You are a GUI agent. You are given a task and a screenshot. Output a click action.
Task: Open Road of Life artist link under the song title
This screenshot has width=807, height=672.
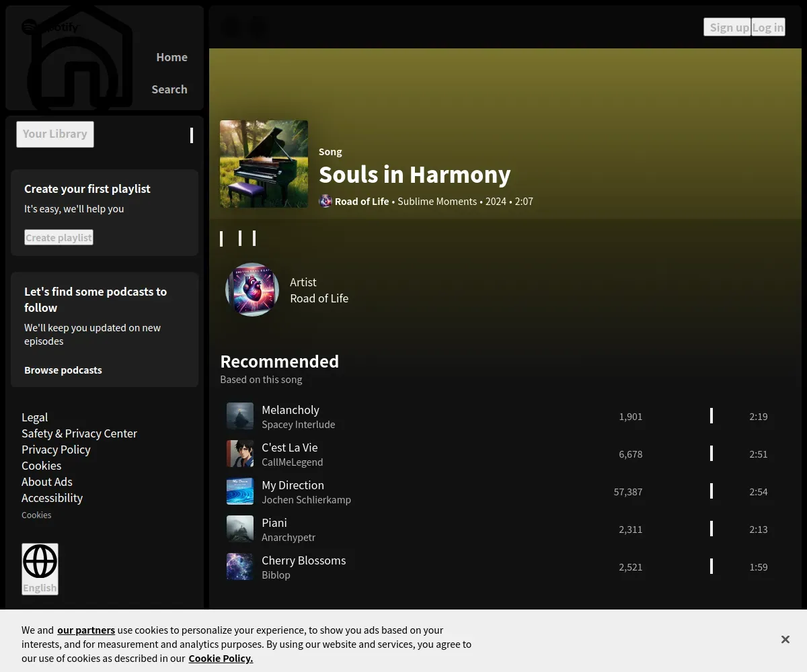pyautogui.click(x=362, y=201)
